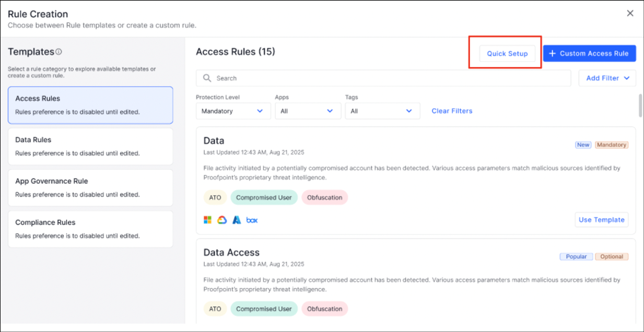The width and height of the screenshot is (644, 332).
Task: Click Obfuscation tag in Data Access card
Action: pos(324,309)
